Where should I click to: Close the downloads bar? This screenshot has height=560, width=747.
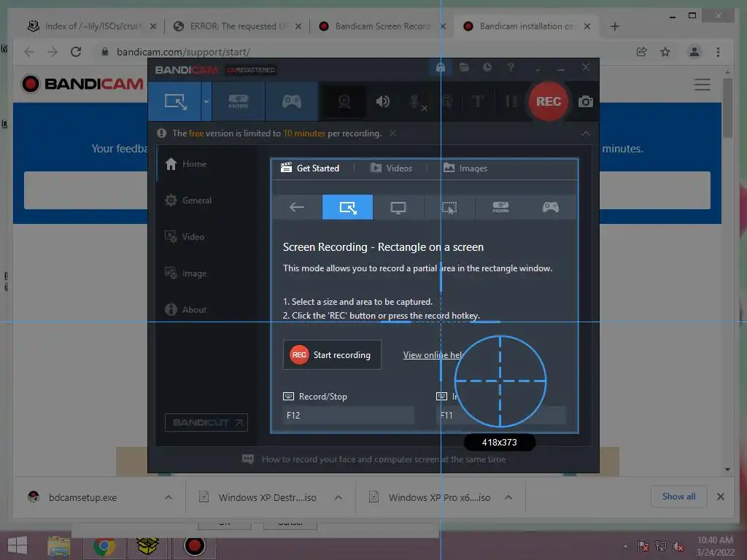(x=720, y=497)
